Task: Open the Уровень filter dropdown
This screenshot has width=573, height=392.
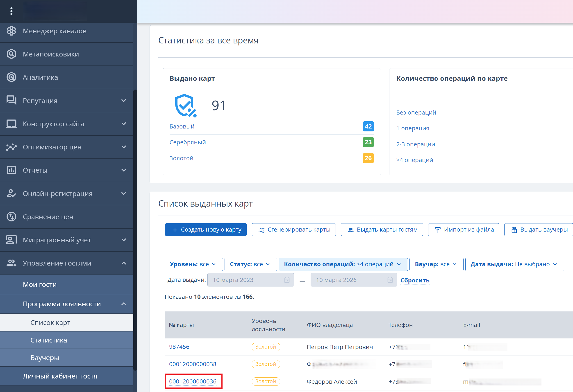Action: click(193, 264)
